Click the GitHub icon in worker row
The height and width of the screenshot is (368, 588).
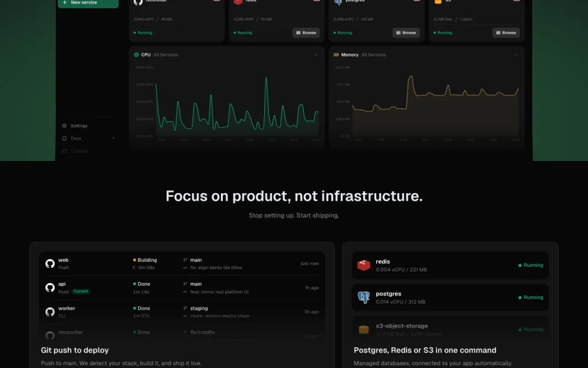[x=50, y=312]
